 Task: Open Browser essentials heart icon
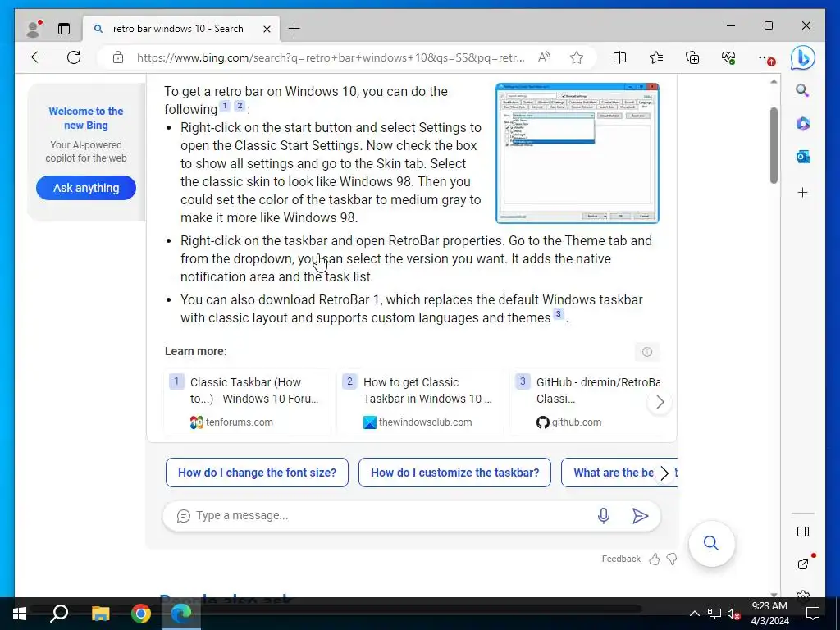pos(728,57)
